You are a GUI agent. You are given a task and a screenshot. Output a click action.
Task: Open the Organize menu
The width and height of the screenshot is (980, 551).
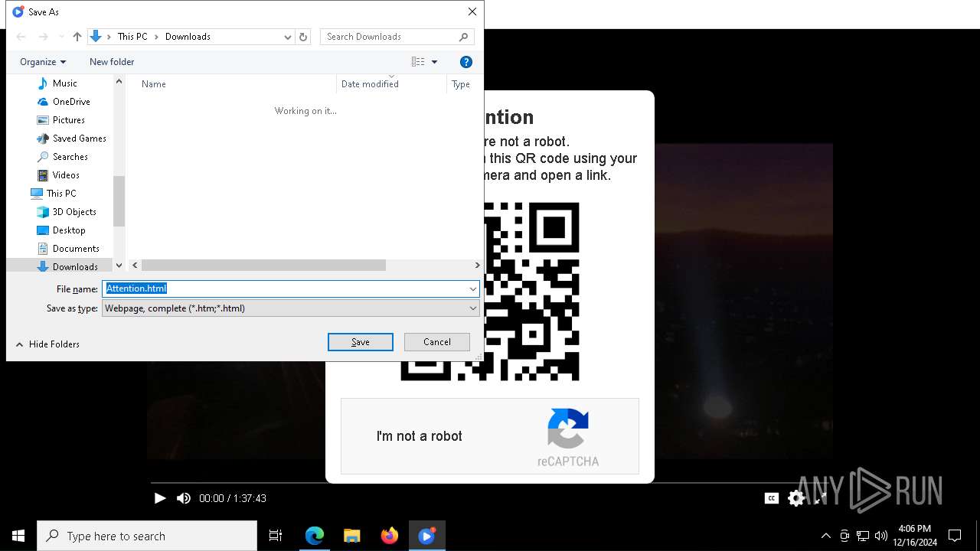43,62
